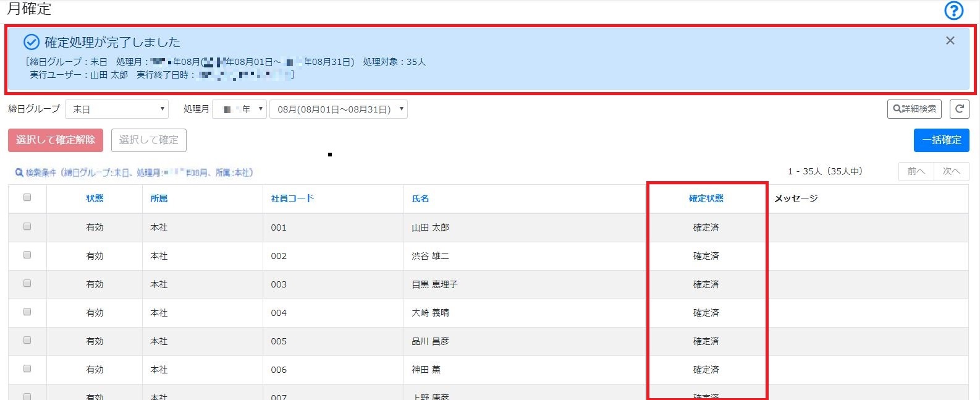This screenshot has height=400, width=980.
Task: Click the name 神田 薫
Action: pyautogui.click(x=426, y=370)
